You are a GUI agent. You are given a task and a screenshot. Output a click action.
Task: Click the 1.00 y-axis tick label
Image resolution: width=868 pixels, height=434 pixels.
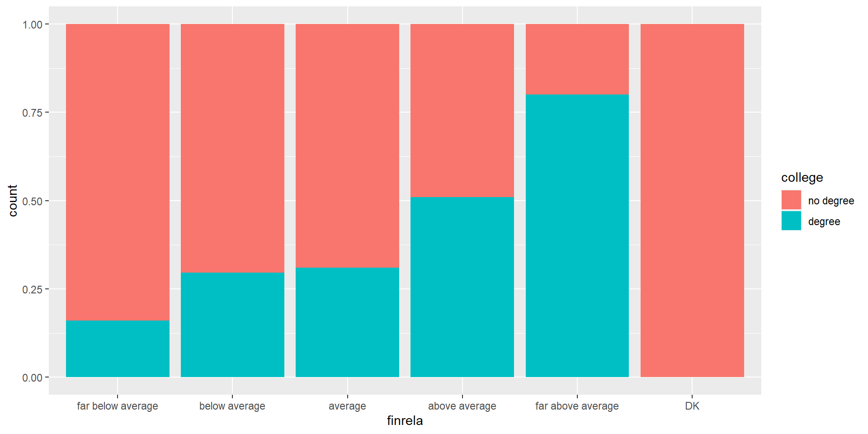(32, 24)
